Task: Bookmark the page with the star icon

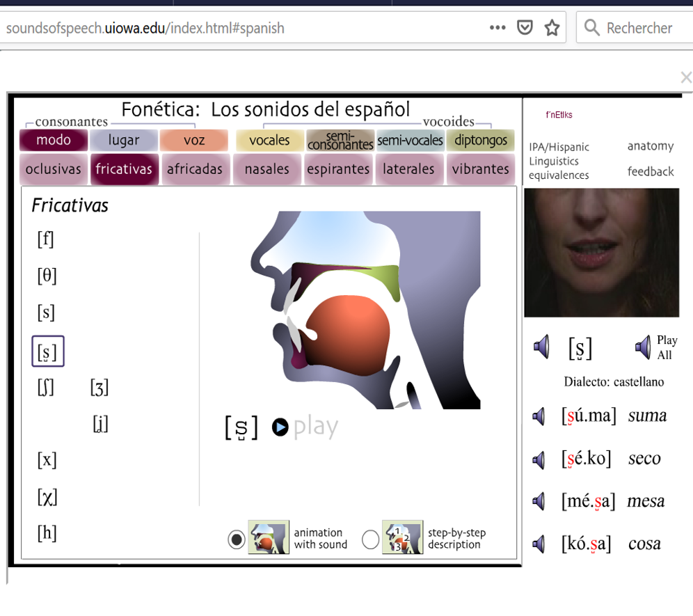Action: 552,28
